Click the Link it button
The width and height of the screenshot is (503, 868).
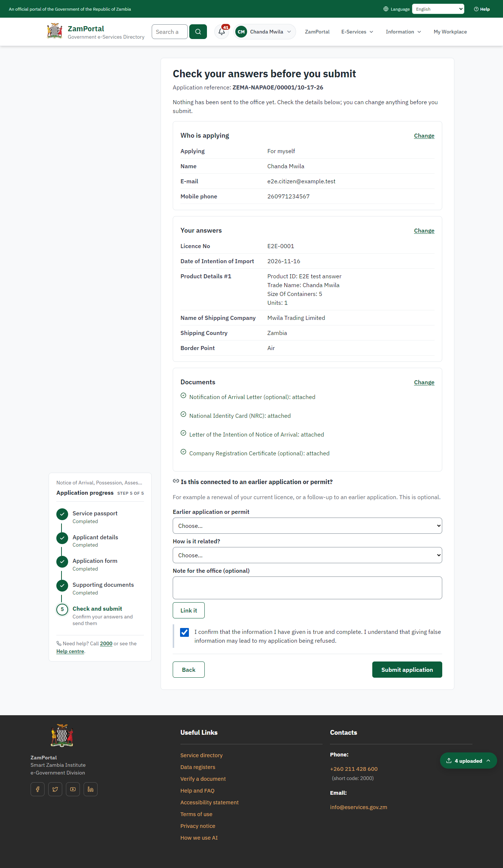[x=189, y=610]
